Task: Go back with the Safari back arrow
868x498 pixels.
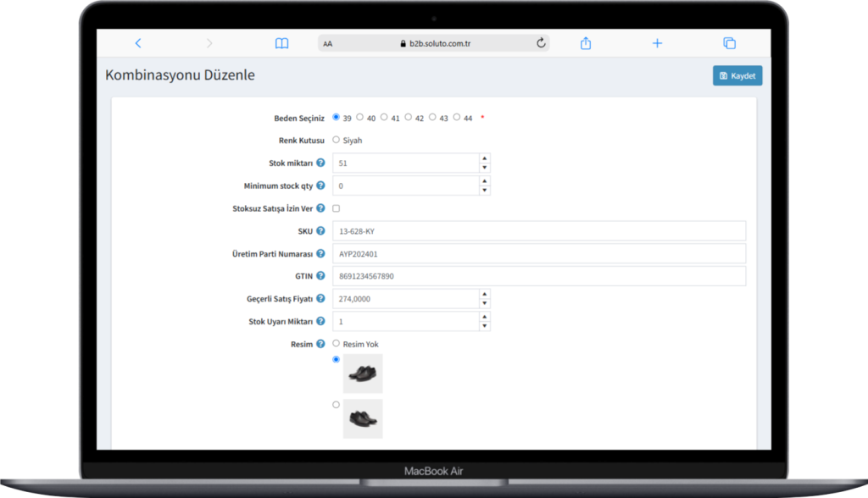Action: (138, 43)
